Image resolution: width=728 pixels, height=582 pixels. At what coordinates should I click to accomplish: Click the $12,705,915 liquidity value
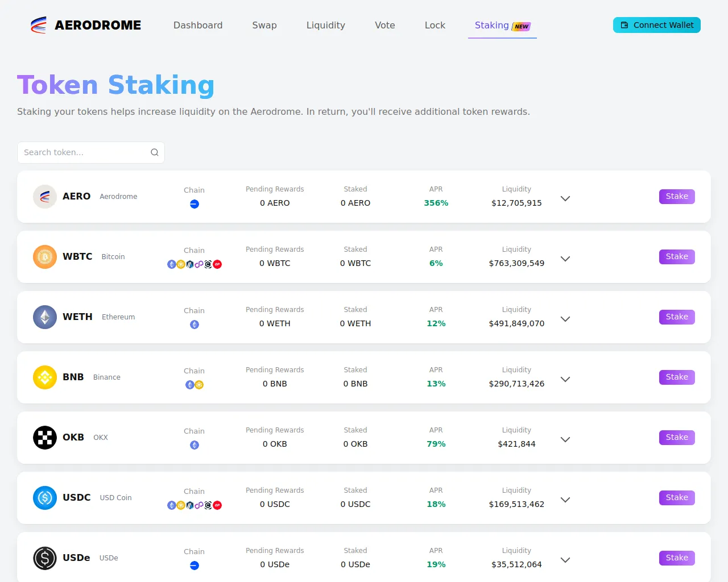[x=516, y=203]
